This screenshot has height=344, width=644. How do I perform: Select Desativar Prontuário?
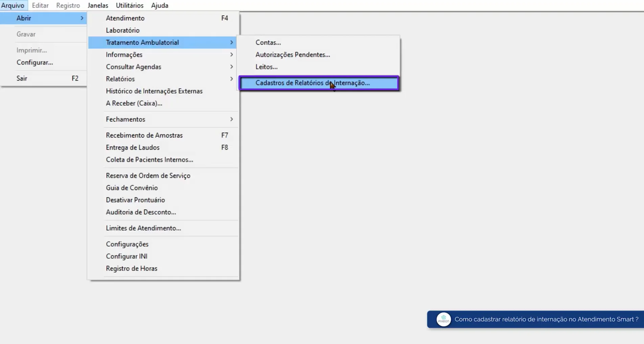click(x=163, y=200)
